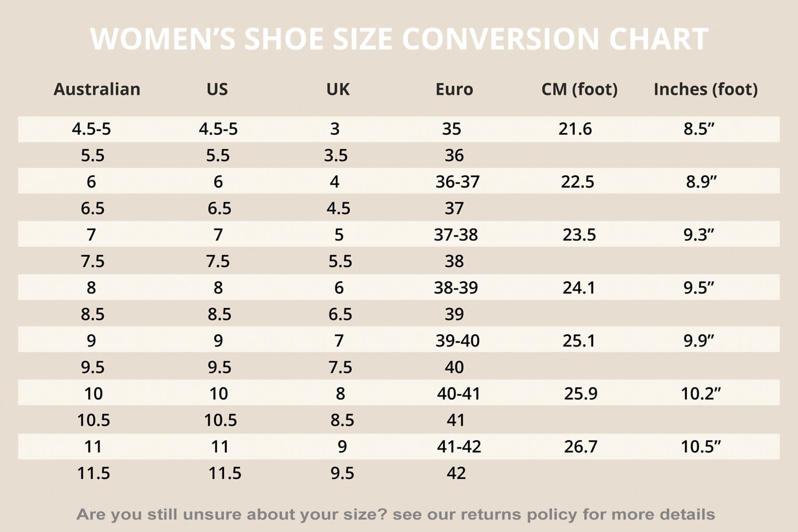Click the UK column header
Image resolution: width=798 pixels, height=532 pixels.
pyautogui.click(x=338, y=89)
